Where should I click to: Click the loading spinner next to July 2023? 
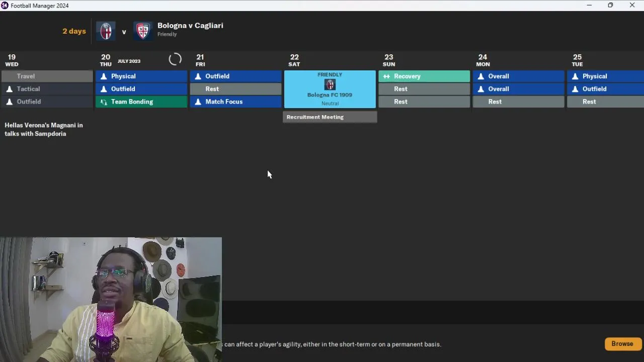175,60
